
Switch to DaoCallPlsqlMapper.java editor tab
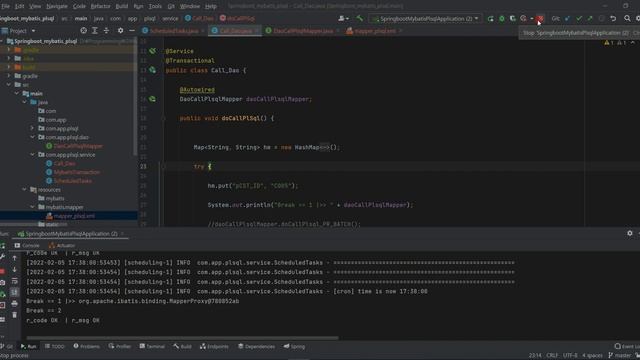click(x=303, y=31)
